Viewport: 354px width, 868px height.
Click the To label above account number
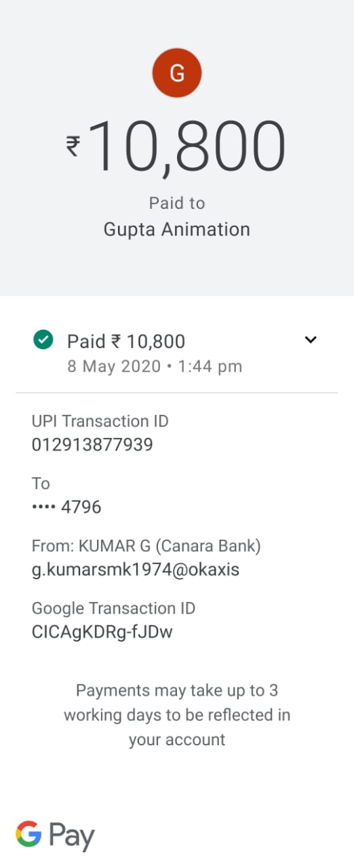(x=41, y=484)
